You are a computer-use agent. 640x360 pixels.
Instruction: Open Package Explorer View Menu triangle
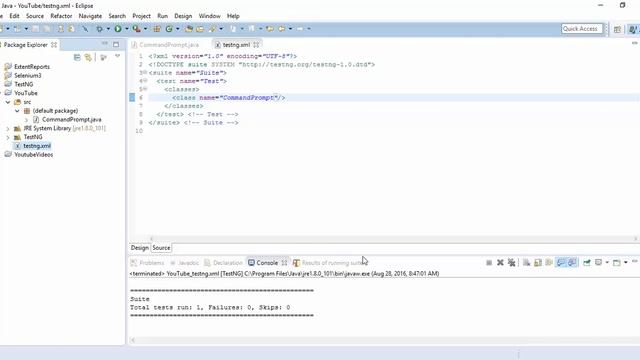coord(118,56)
